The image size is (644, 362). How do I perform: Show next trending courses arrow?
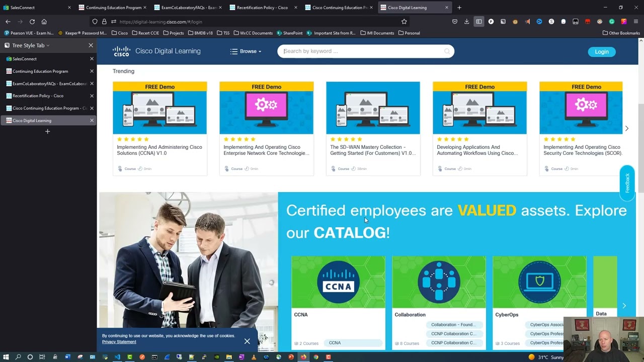click(626, 129)
